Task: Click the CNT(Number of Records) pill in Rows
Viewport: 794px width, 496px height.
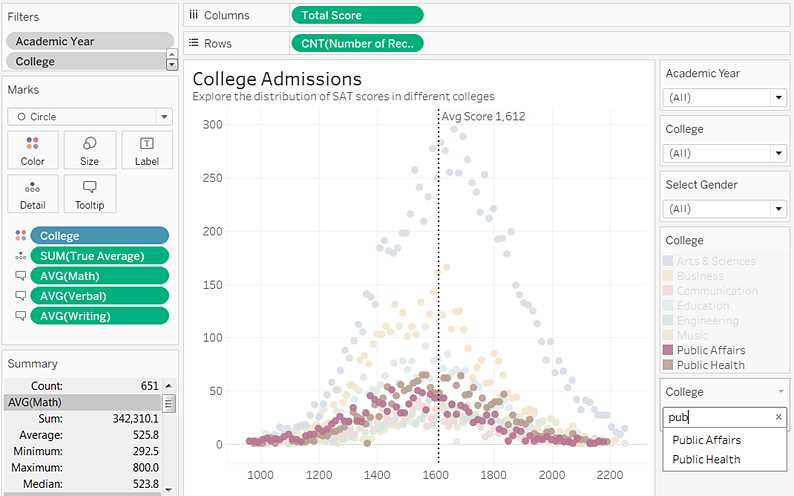Action: click(357, 43)
